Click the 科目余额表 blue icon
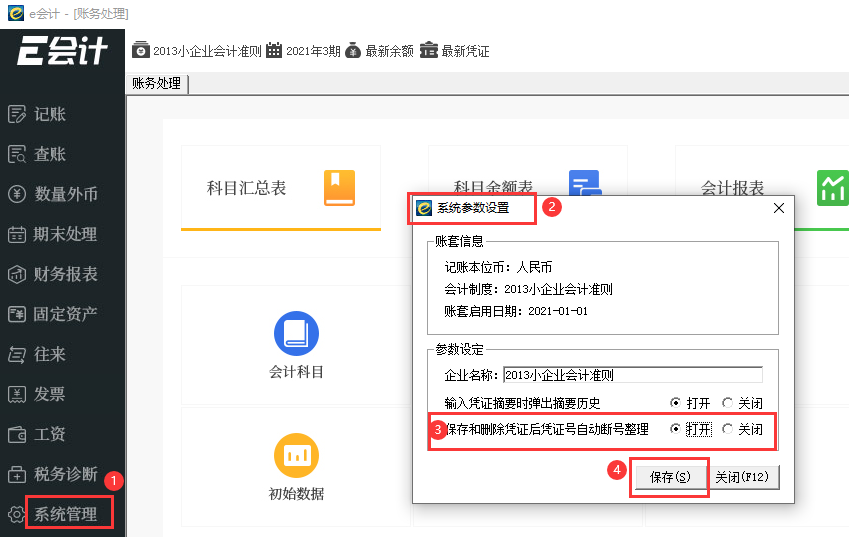 coord(584,182)
